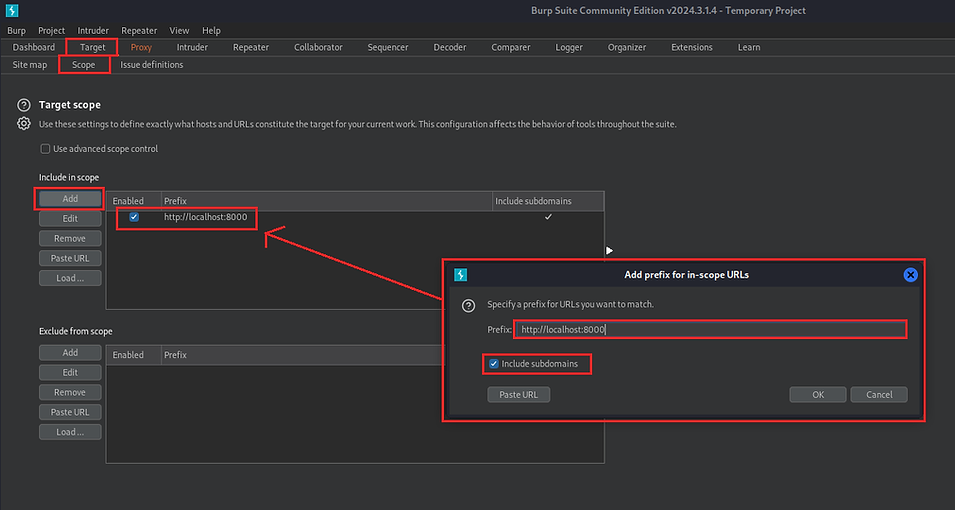Click Paste URL under Exclude from scope
The image size is (955, 510).
point(70,412)
